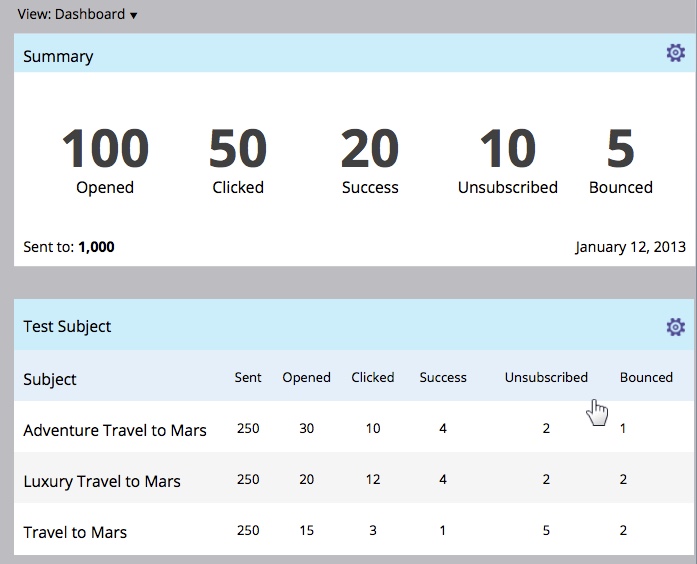Select the 10 Unsubscribed summary stat
This screenshot has width=697, height=564.
pyautogui.click(x=508, y=158)
